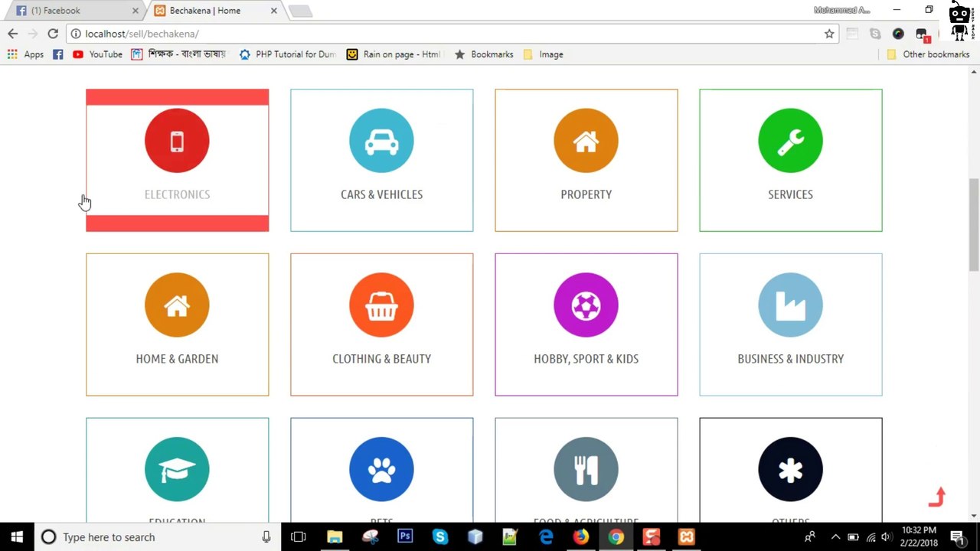The image size is (980, 551).
Task: Click the BUSINESS & INDUSTRY label
Action: click(790, 359)
